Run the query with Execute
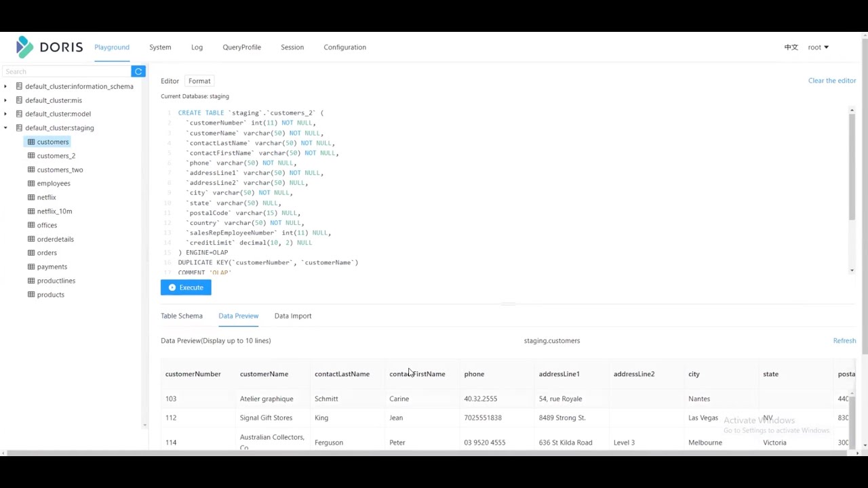This screenshot has height=488, width=868. pos(186,287)
